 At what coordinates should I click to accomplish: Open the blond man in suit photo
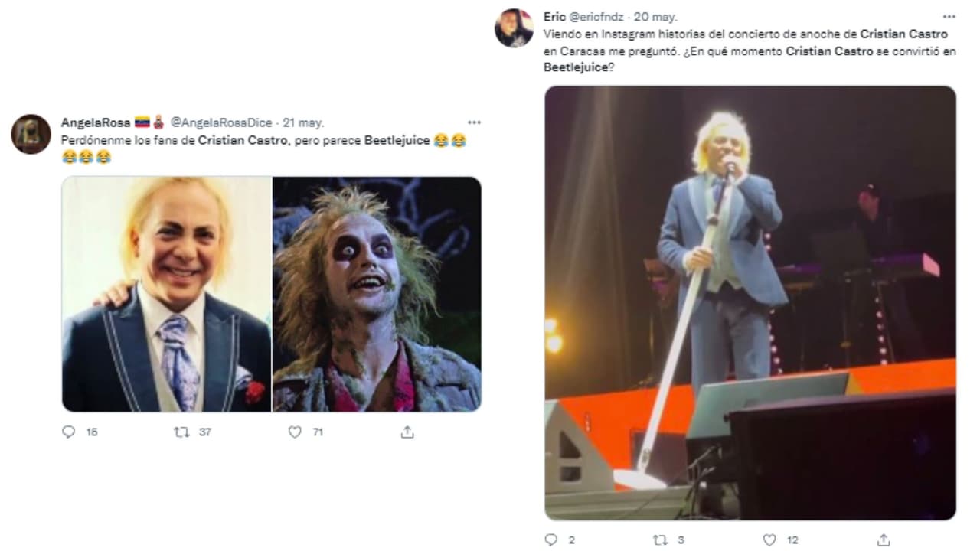pos(167,295)
